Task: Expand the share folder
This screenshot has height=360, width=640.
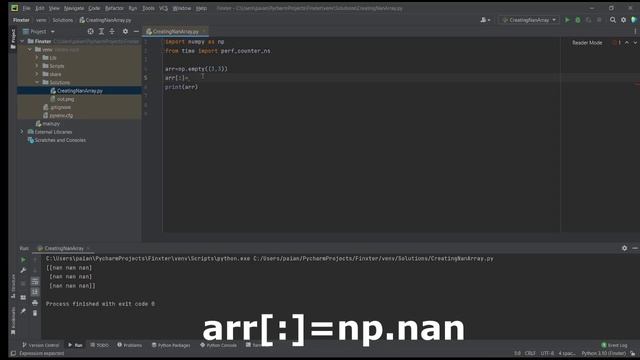Action: tap(37, 74)
